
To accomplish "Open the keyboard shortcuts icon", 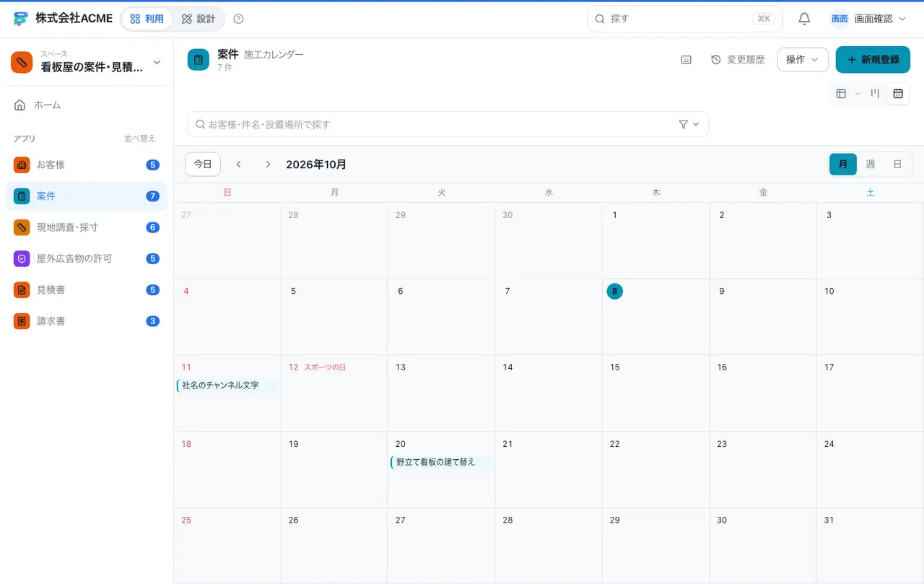I will tap(687, 60).
